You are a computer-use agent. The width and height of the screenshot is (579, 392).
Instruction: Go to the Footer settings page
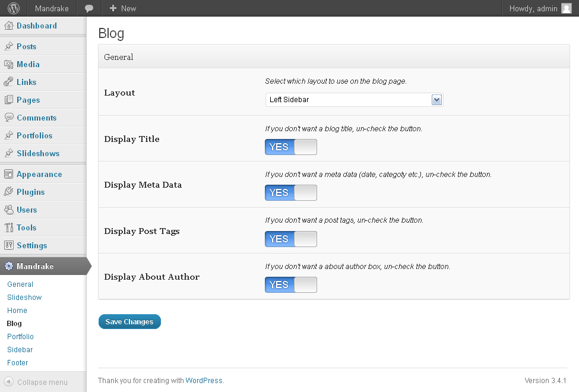(x=18, y=363)
